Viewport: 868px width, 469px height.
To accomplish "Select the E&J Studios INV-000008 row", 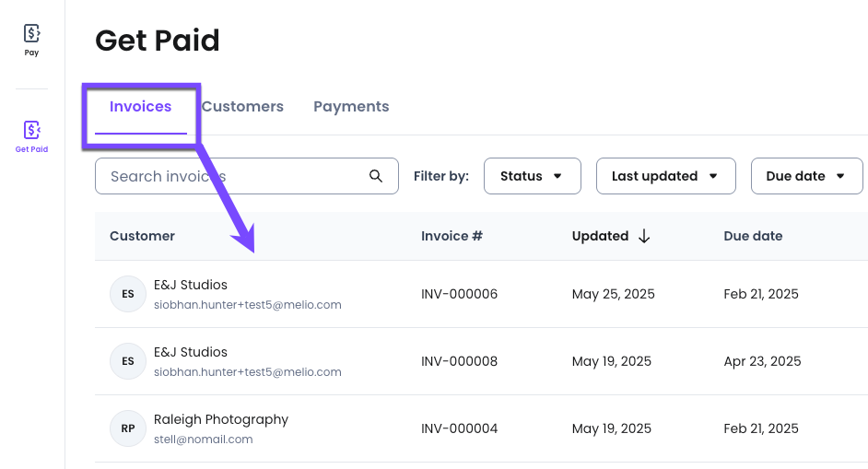I will [481, 361].
